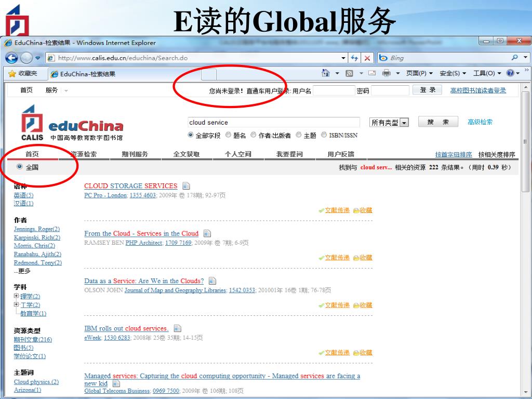Click the 密码 password input field
Image resolution: width=532 pixels, height=399 pixels.
[x=390, y=90]
